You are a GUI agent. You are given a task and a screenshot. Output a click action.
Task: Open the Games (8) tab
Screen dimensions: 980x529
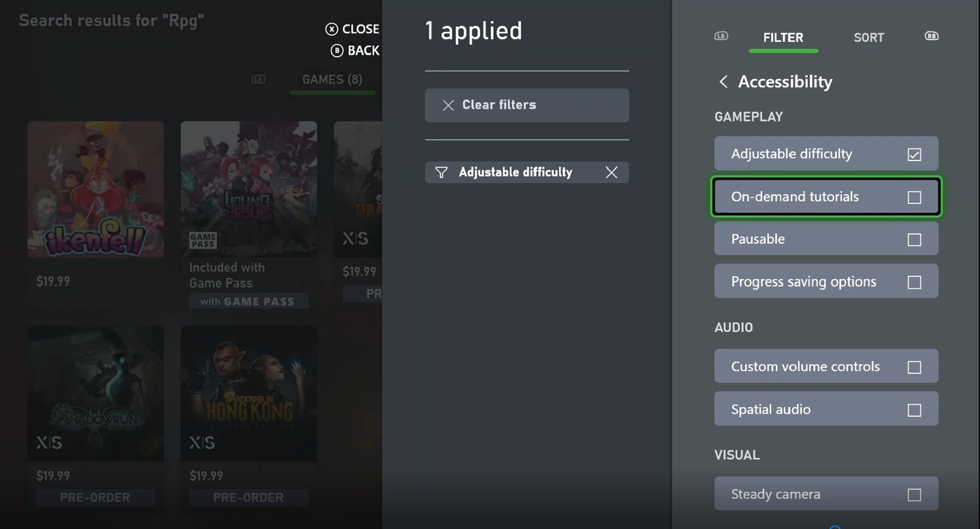[332, 80]
